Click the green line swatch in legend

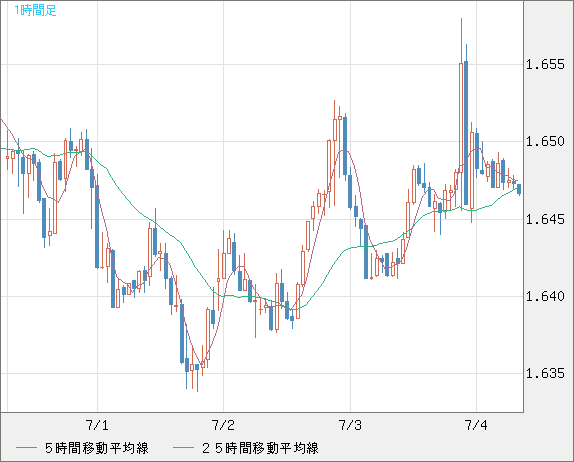(183, 448)
